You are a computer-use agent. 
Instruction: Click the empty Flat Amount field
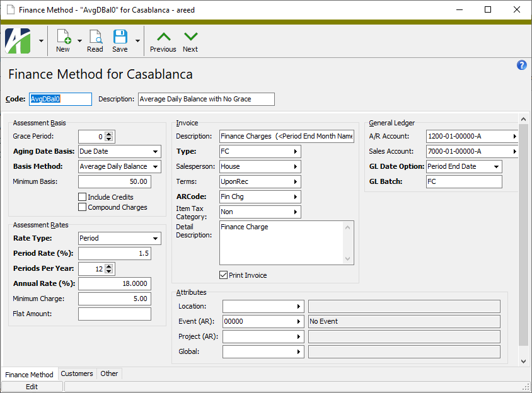(115, 314)
